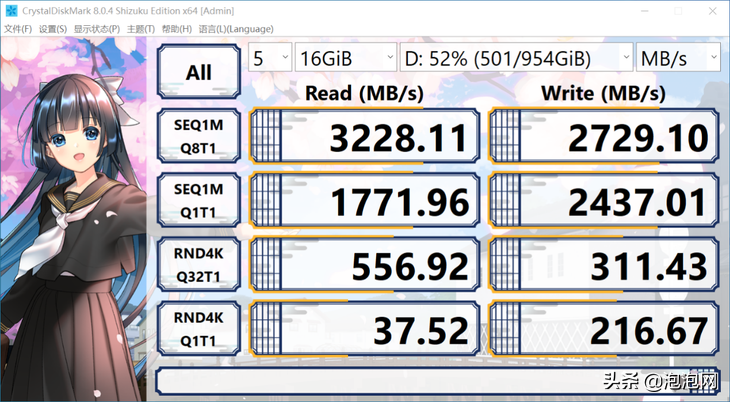Viewport: 730px width, 402px height.
Task: Open the 文件(F) menu
Action: 18,29
